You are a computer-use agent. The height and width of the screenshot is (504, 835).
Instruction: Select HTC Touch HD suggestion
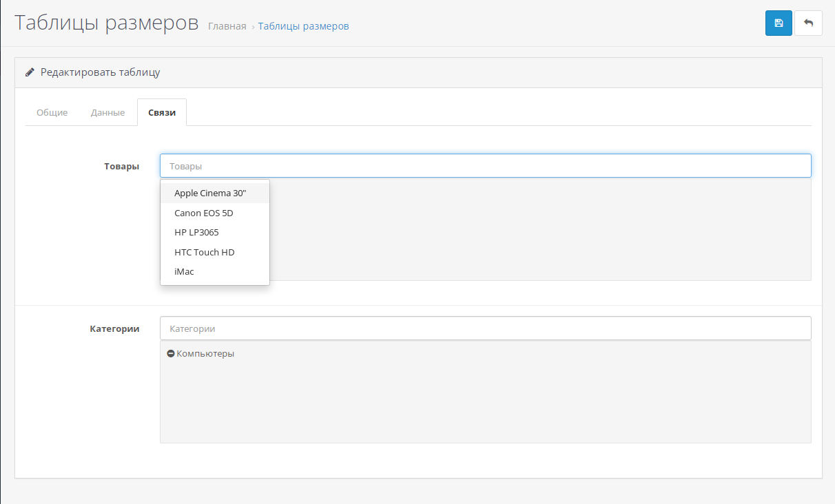pos(205,252)
